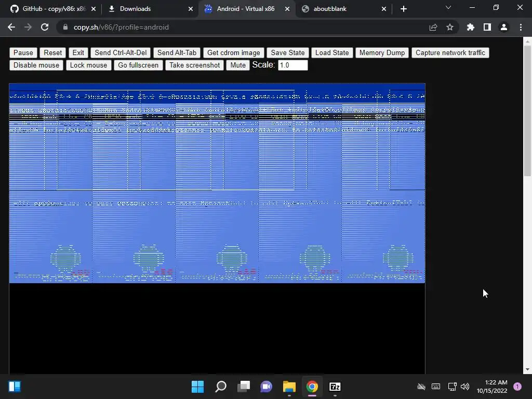Open the Chat app on the taskbar

click(267, 387)
